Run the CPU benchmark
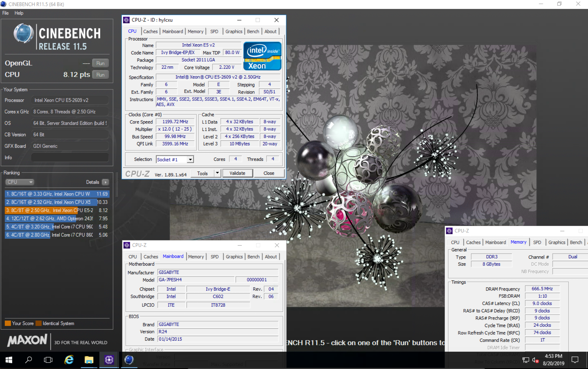The image size is (588, 369). click(x=100, y=75)
